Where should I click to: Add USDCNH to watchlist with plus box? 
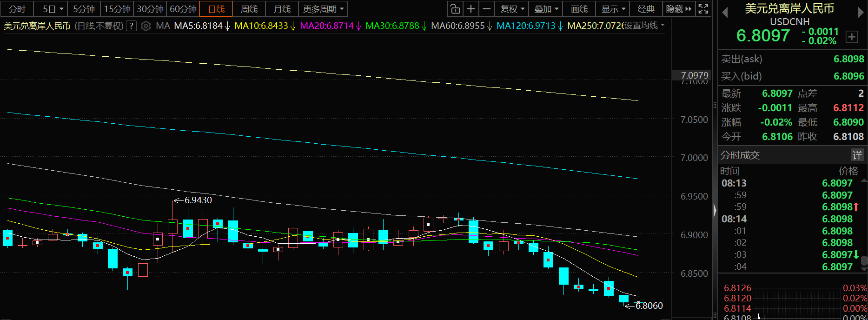point(852,37)
